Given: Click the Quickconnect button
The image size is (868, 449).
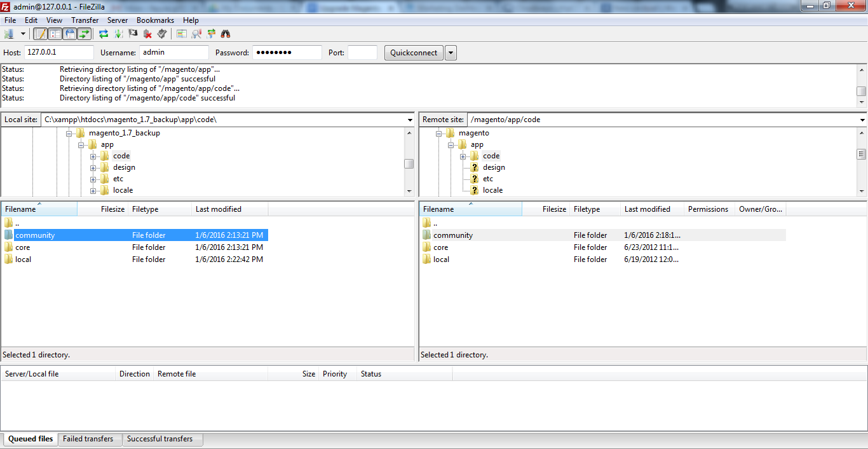Looking at the screenshot, I should (414, 53).
